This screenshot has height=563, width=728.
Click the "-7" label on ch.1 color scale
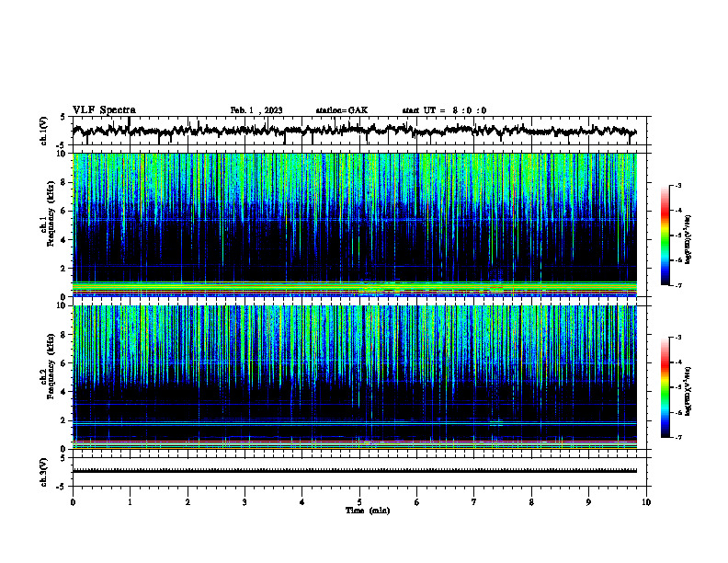(x=678, y=285)
